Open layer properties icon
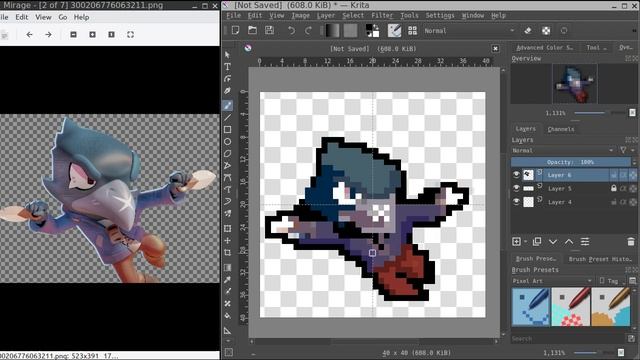The image size is (640, 360). tap(585, 242)
